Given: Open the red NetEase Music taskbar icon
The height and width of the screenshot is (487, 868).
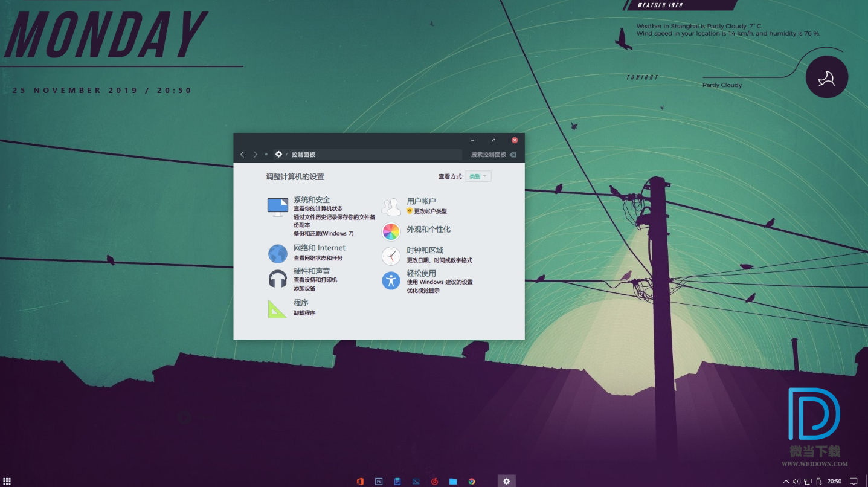Looking at the screenshot, I should 434,482.
